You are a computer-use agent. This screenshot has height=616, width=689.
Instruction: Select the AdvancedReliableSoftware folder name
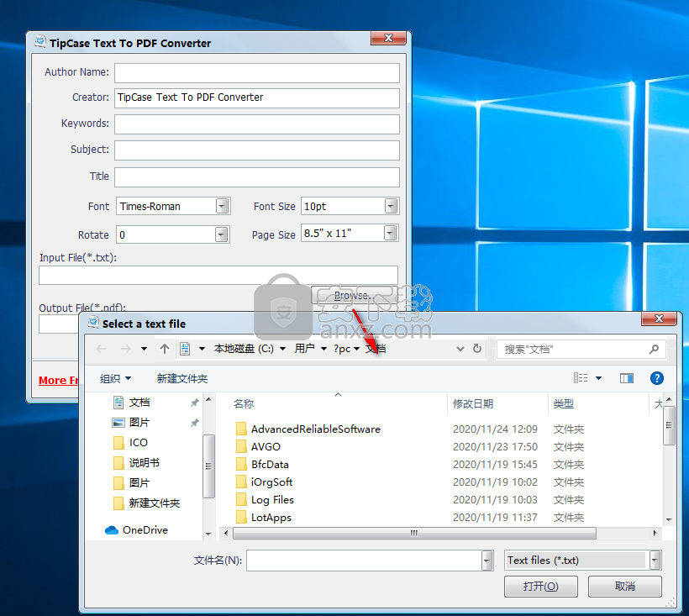(315, 429)
